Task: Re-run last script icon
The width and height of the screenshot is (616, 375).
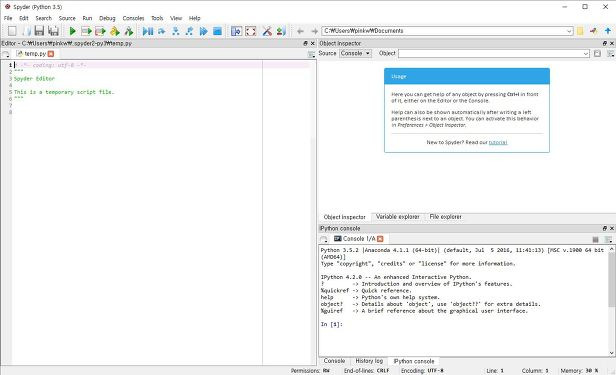Action: point(128,31)
